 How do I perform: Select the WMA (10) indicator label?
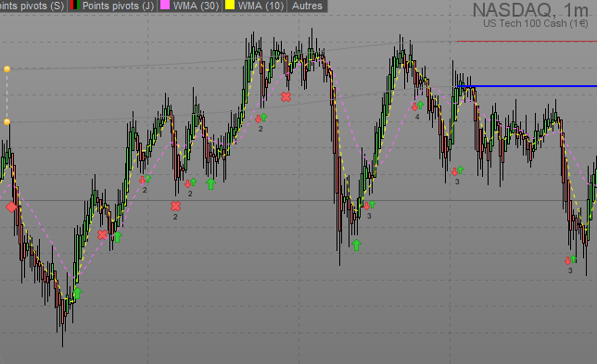coord(260,6)
